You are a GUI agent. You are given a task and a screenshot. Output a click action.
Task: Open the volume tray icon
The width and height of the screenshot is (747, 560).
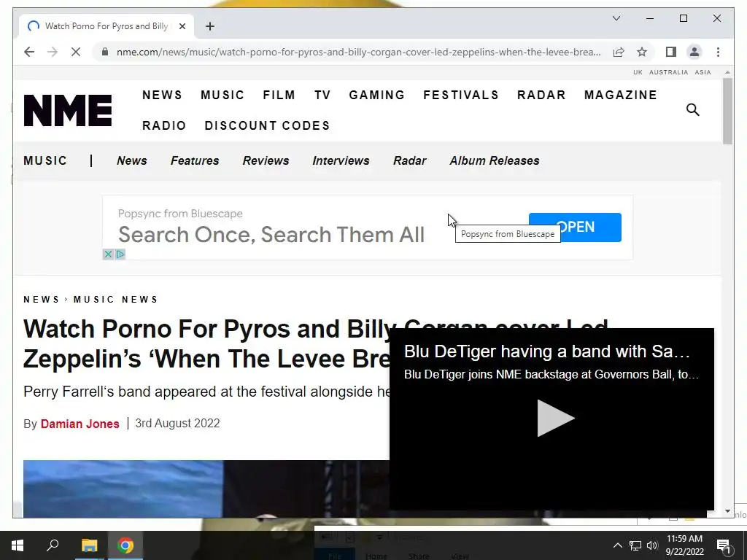(x=651, y=545)
